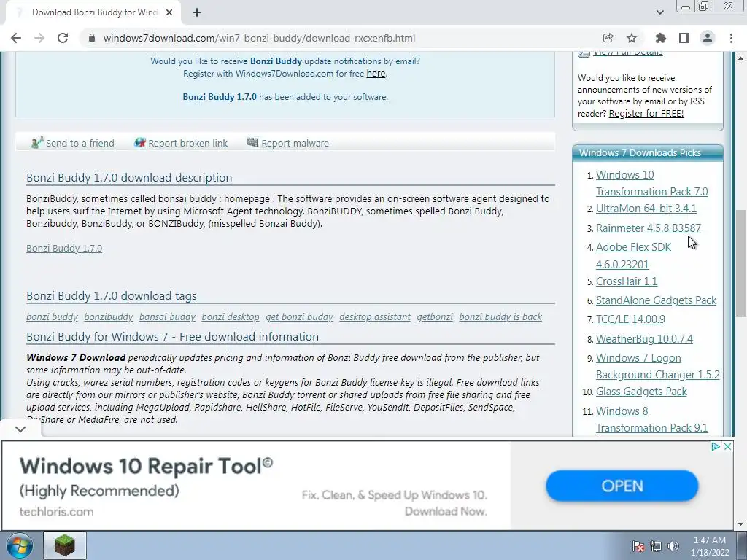Click the Report malware icon
The width and height of the screenshot is (747, 560).
click(252, 142)
